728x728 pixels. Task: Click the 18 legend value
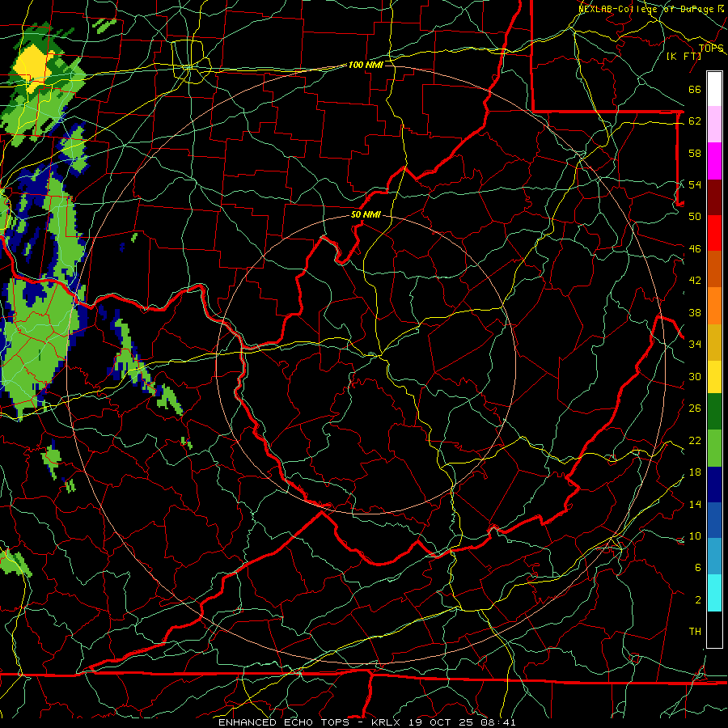tap(695, 472)
